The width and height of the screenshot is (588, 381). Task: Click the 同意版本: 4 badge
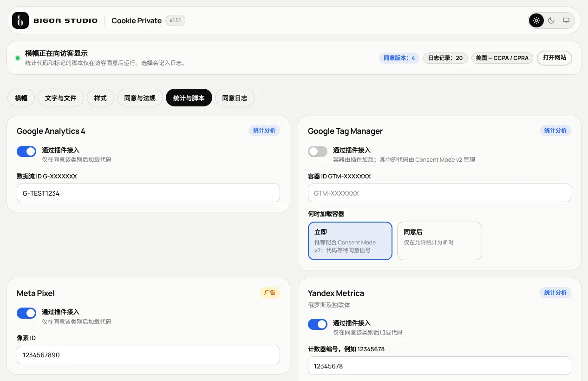point(399,58)
